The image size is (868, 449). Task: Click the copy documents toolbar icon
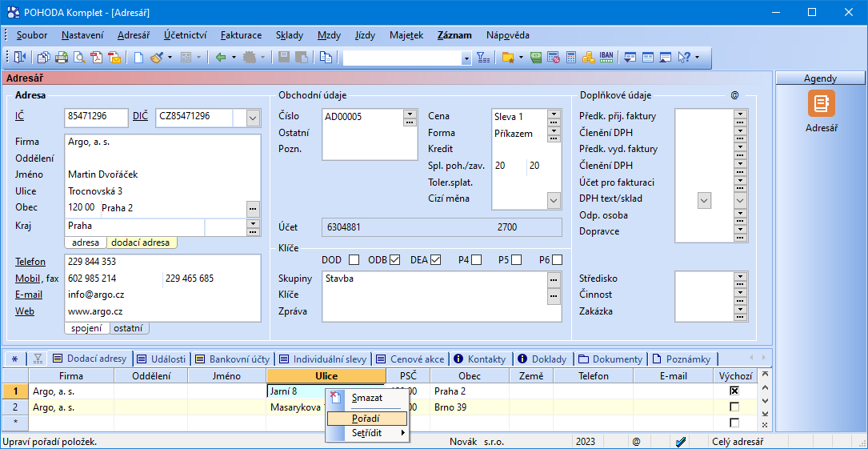click(44, 57)
